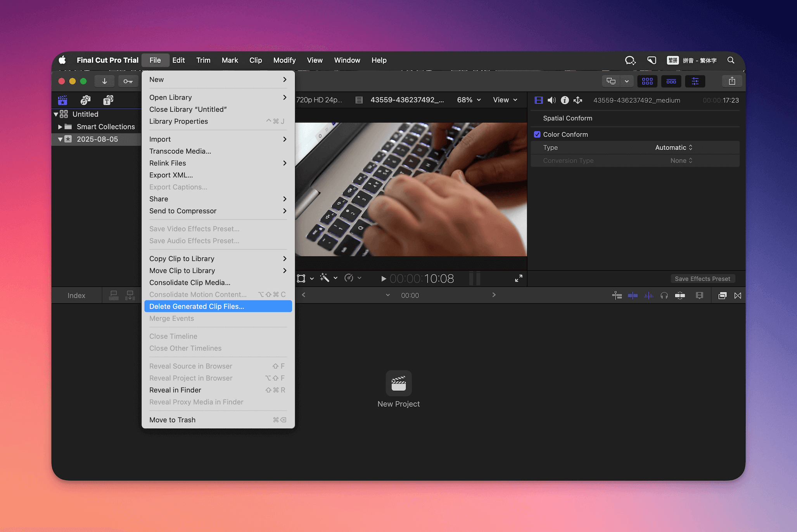Click the secondary display monitor icon
Image resolution: width=797 pixels, height=532 pixels.
pos(611,81)
